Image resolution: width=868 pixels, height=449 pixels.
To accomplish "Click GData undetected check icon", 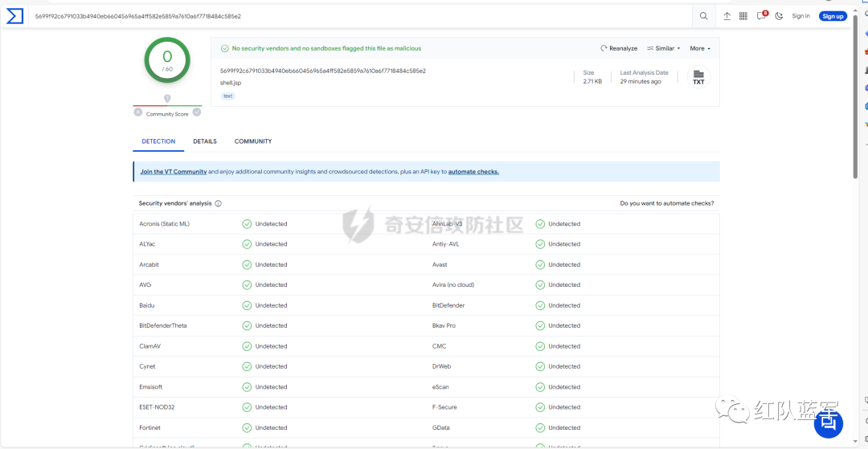I will [540, 428].
